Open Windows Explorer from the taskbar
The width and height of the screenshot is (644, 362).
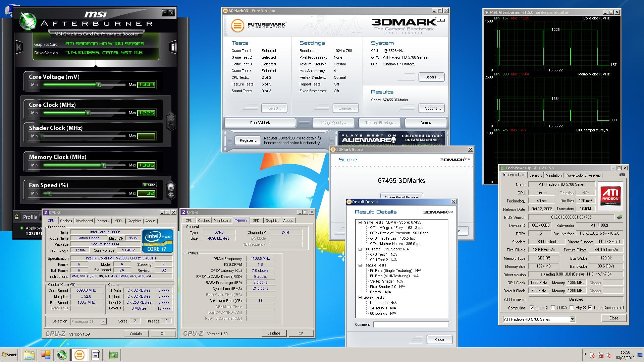[x=29, y=355]
